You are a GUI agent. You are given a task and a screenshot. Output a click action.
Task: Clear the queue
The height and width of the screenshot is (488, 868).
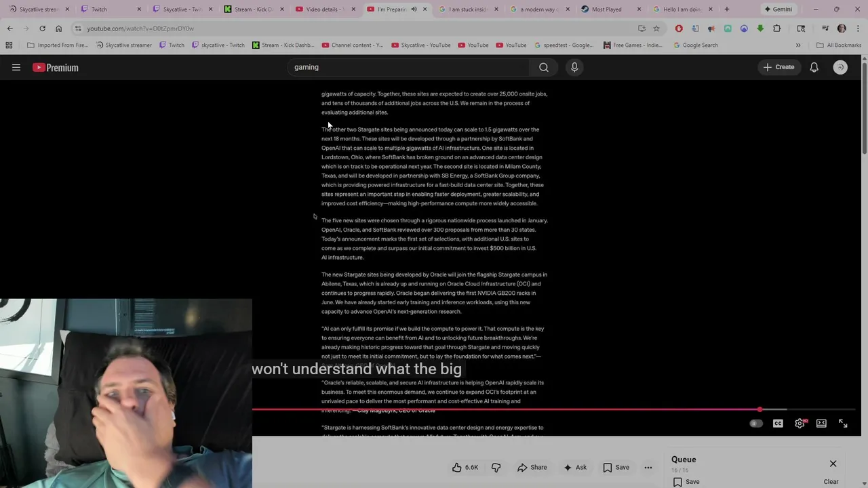tap(831, 481)
